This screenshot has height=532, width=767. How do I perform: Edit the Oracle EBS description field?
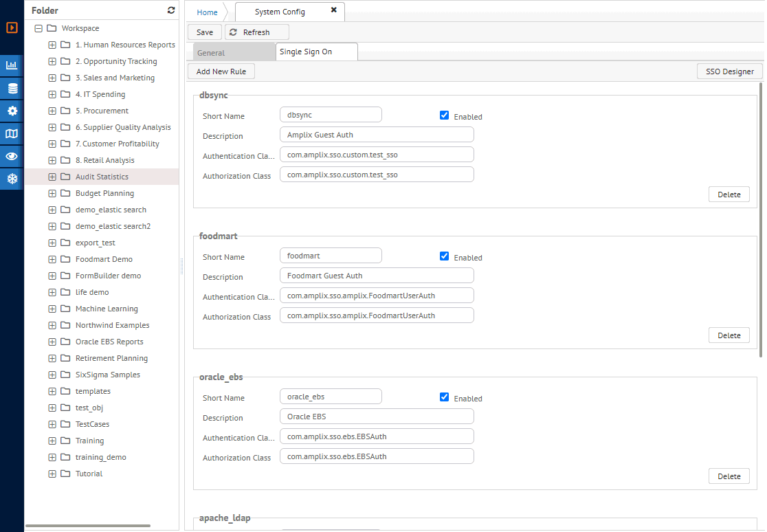[377, 417]
